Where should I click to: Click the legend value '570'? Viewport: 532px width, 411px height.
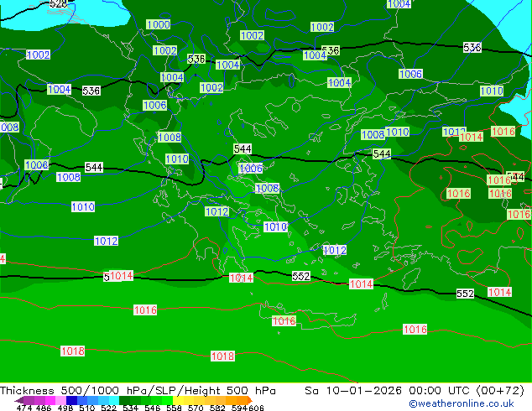coord(196,408)
